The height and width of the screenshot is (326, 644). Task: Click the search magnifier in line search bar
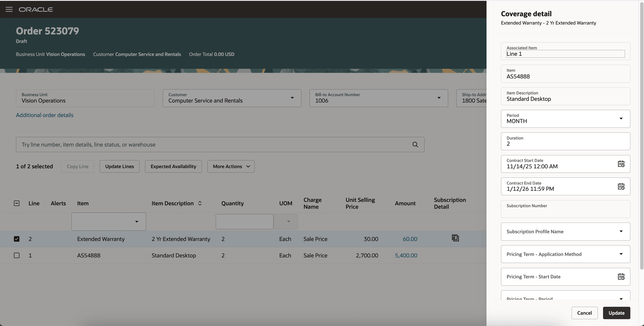[415, 144]
